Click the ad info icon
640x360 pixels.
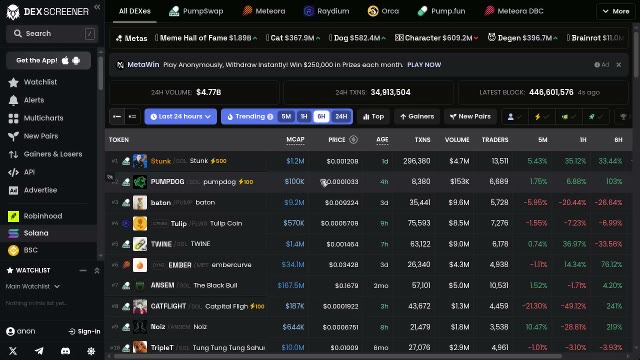click(x=597, y=64)
